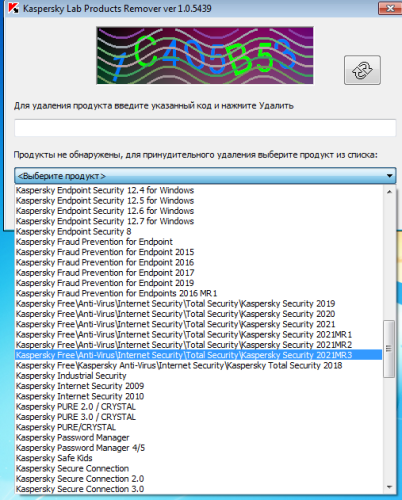The image size is (402, 500).
Task: Click the list scrollbar up arrow
Action: click(389, 192)
